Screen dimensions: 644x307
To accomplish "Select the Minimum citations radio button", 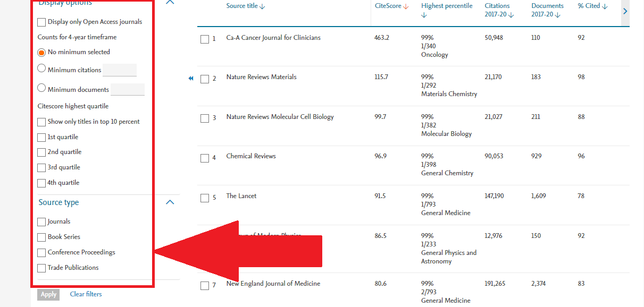I will pos(41,69).
